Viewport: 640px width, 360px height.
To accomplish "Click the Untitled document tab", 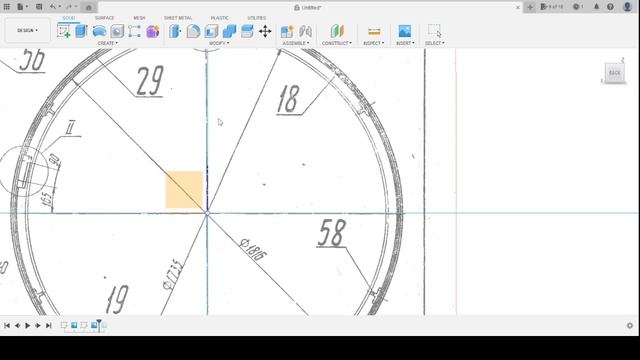I will click(308, 7).
